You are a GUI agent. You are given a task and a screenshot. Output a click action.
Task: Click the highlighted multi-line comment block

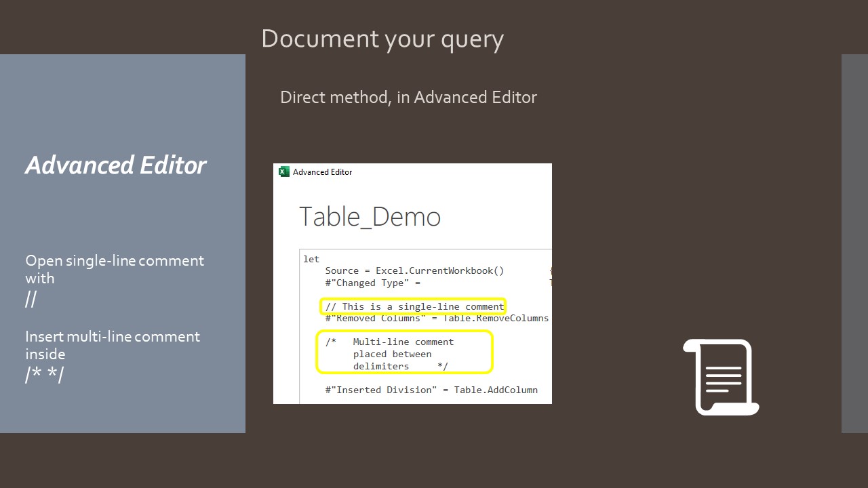click(403, 352)
